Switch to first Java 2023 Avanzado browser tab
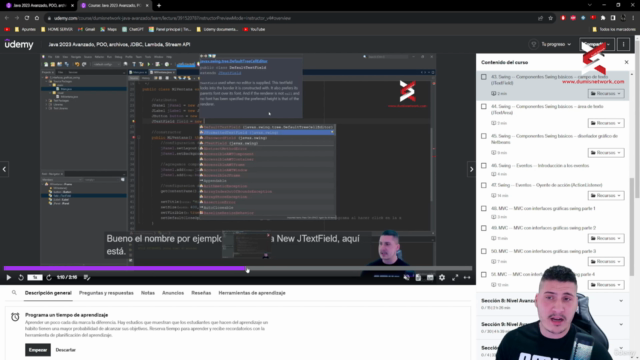 40,6
